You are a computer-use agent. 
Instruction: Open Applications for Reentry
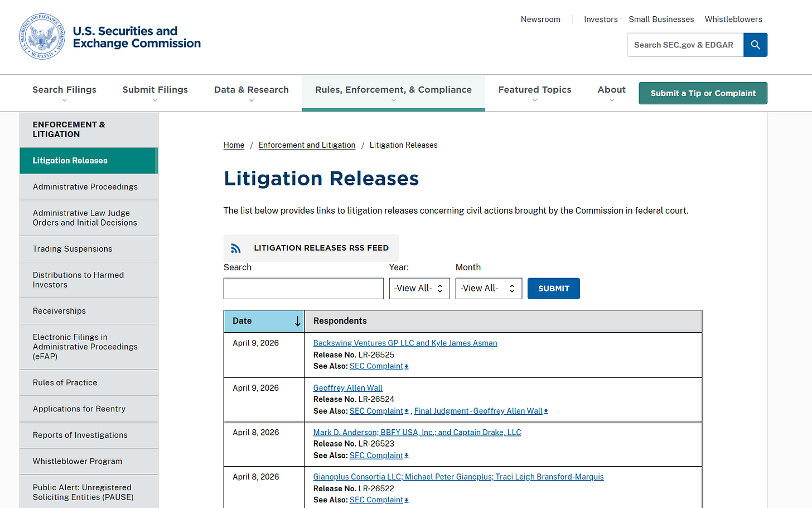coord(89,409)
